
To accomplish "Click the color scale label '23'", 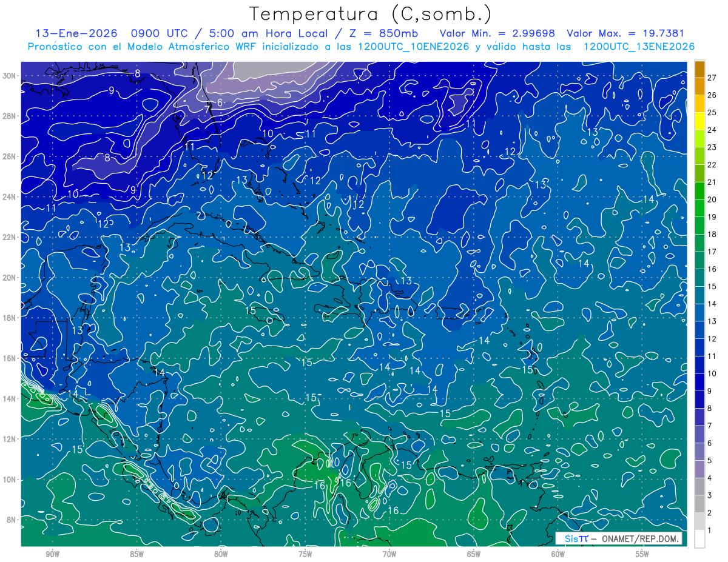I will click(712, 147).
